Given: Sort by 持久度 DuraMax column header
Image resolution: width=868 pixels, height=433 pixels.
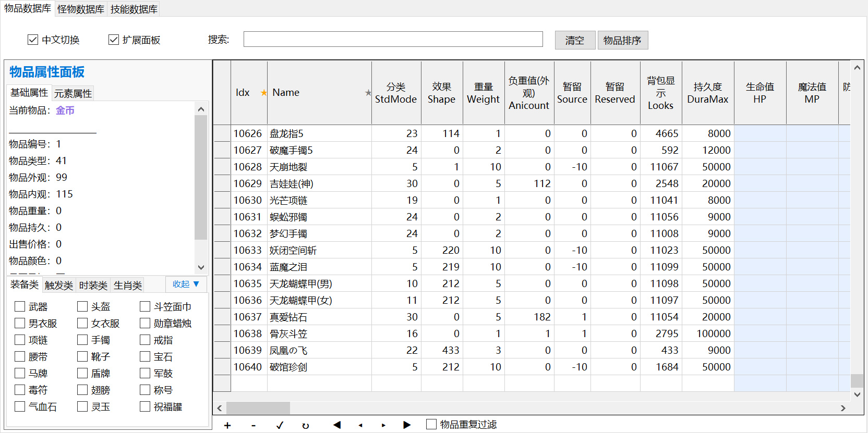Looking at the screenshot, I should coord(708,93).
